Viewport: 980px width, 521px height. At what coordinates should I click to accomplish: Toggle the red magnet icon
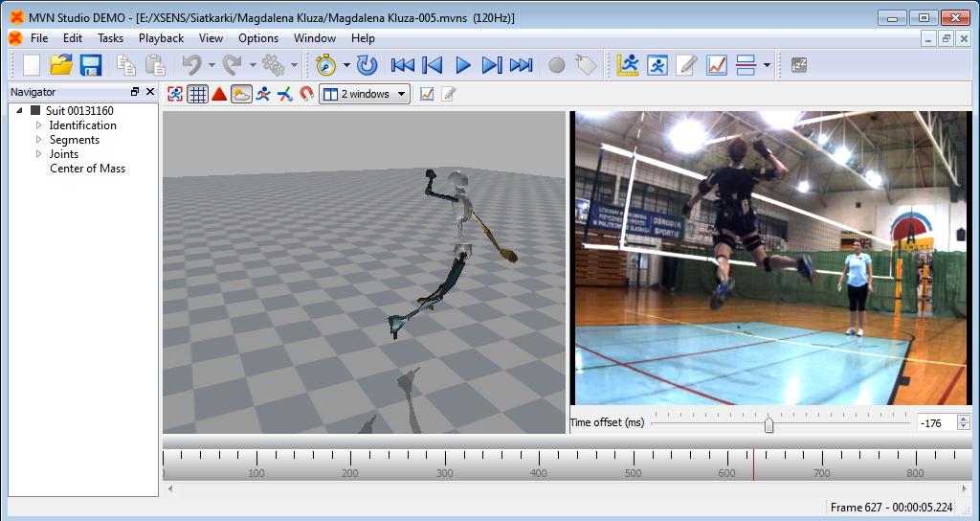[306, 94]
